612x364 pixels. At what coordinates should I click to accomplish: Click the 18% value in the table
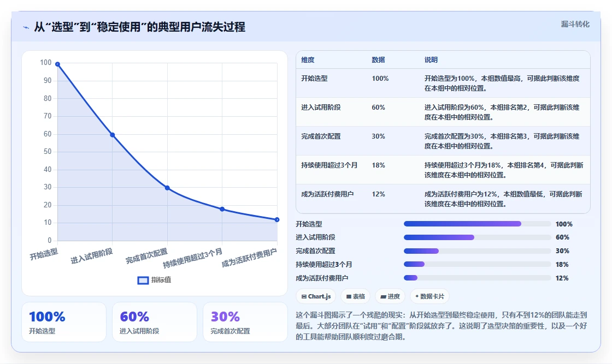pyautogui.click(x=378, y=165)
